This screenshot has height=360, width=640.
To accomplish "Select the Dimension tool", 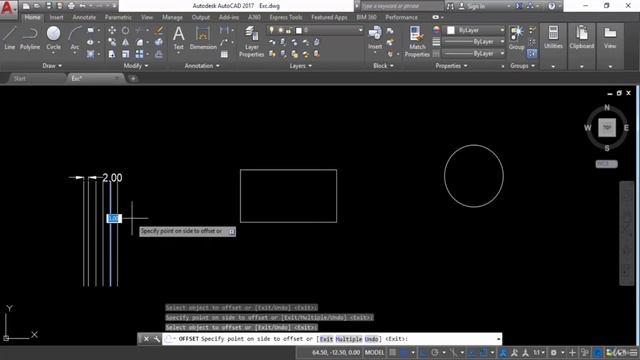I will point(203,38).
